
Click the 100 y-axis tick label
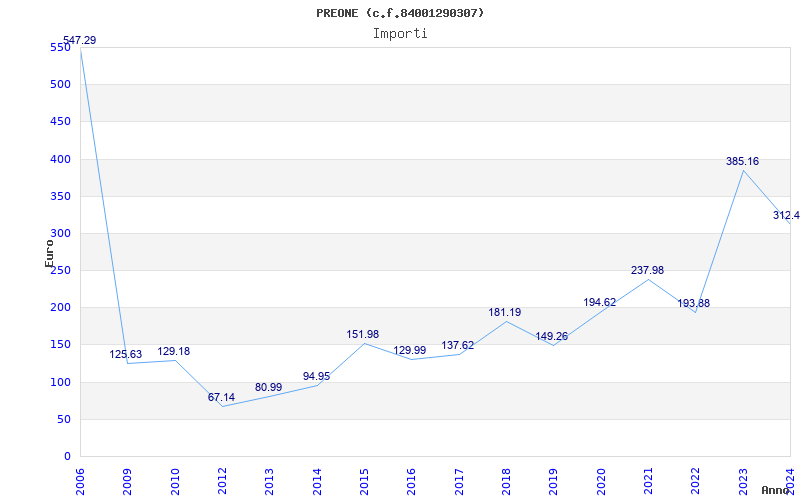[60, 382]
